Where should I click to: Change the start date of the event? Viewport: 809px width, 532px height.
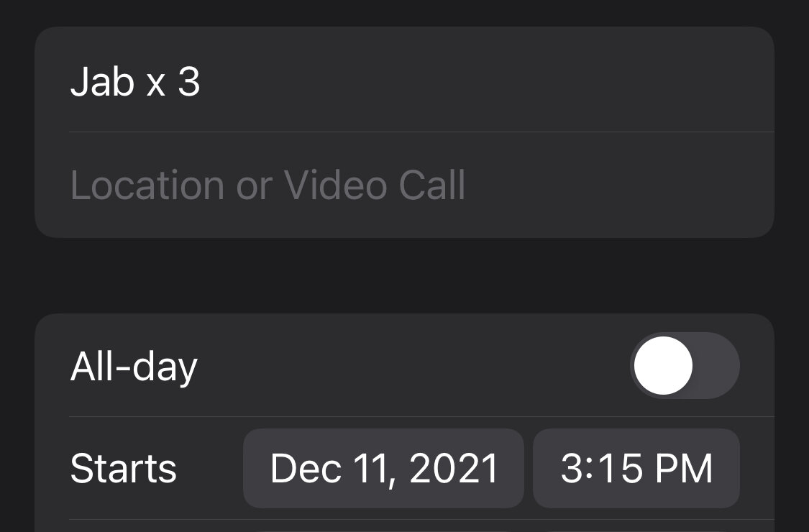[383, 469]
